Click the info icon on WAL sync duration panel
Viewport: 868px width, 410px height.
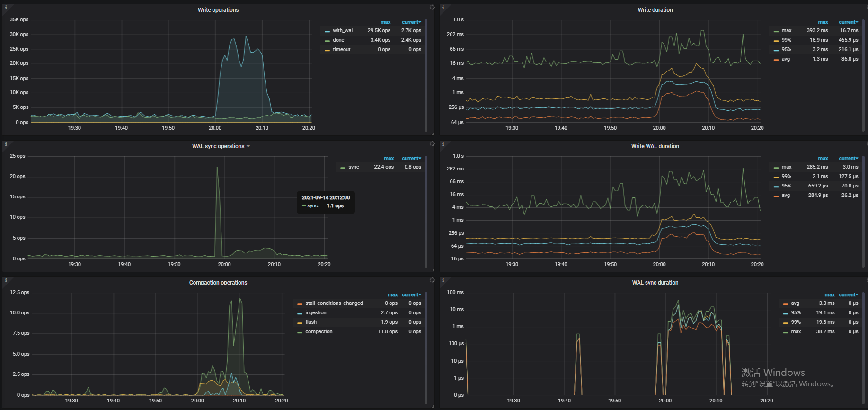(443, 280)
